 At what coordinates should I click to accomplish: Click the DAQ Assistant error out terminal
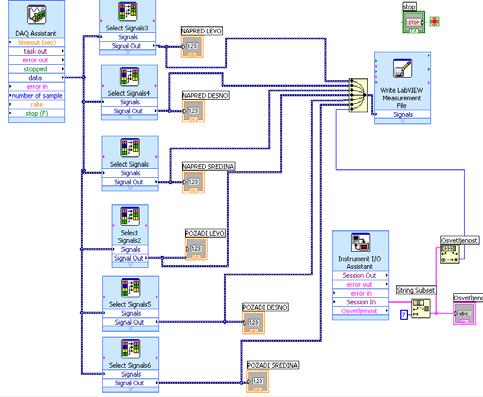36,60
